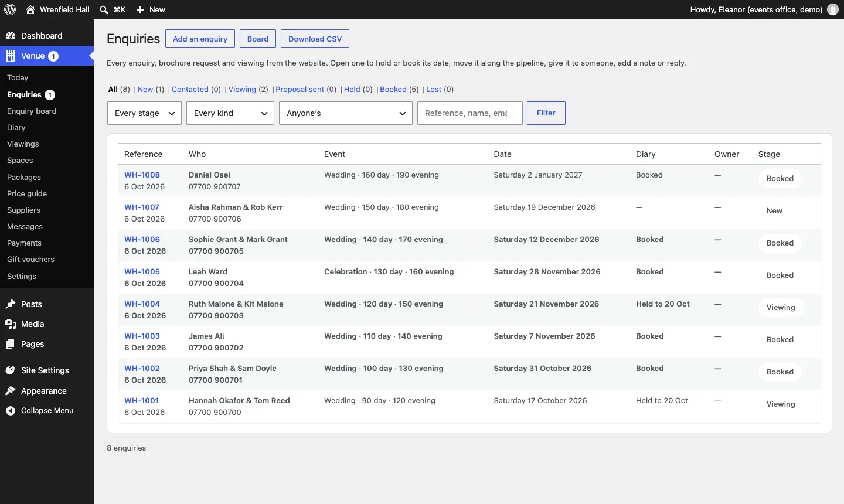The height and width of the screenshot is (504, 844).
Task: Show Held stage enquiries
Action: tap(352, 90)
